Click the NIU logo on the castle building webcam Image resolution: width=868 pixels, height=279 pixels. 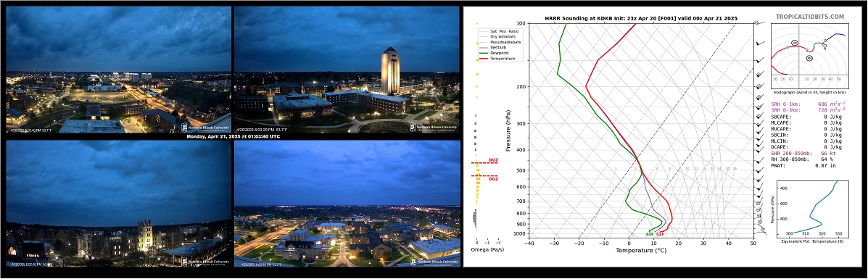pyautogui.click(x=205, y=262)
